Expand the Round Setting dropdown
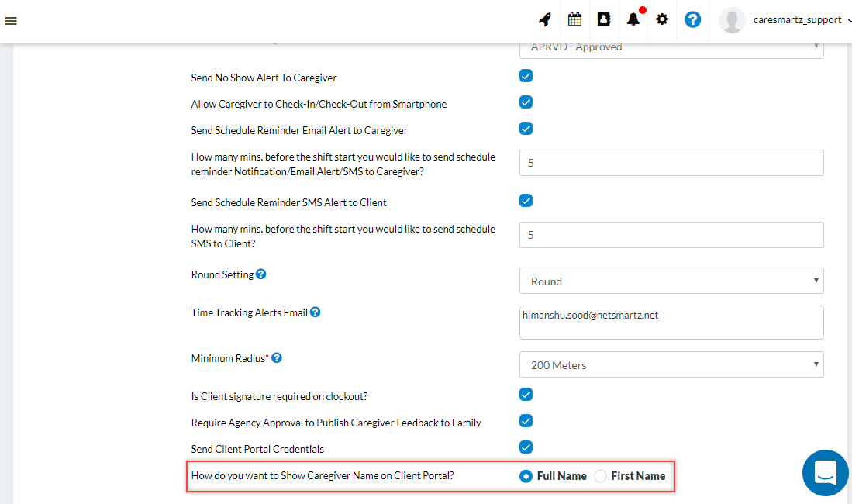Viewport: 852px width, 504px height. (x=671, y=281)
